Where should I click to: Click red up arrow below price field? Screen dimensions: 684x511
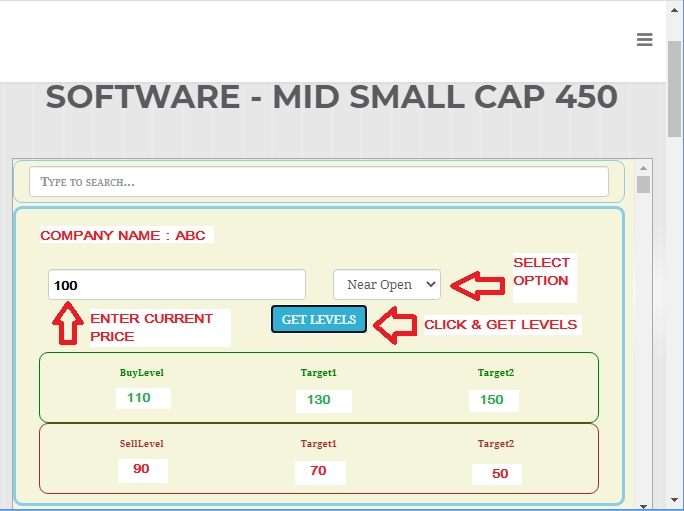click(67, 324)
